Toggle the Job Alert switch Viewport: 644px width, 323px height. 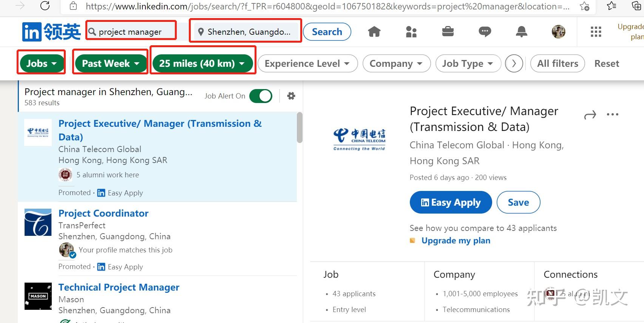pyautogui.click(x=261, y=96)
